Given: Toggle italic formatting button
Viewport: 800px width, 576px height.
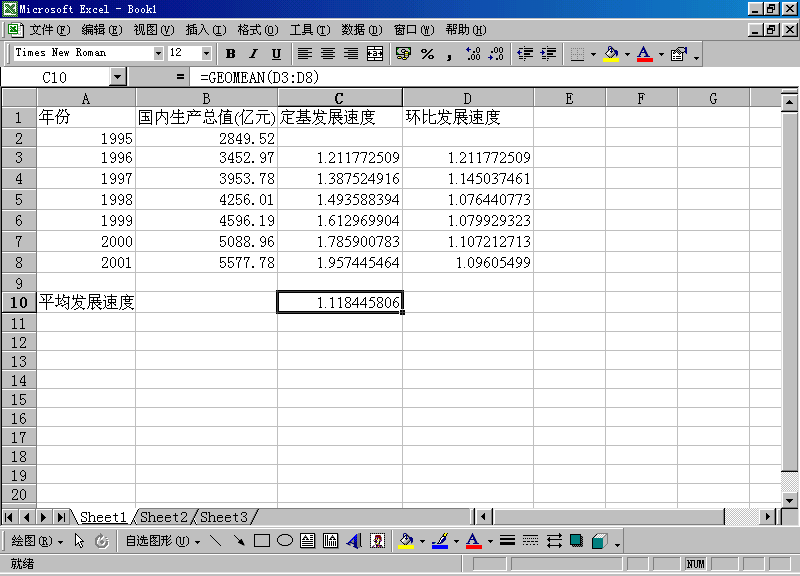Looking at the screenshot, I should 253,54.
